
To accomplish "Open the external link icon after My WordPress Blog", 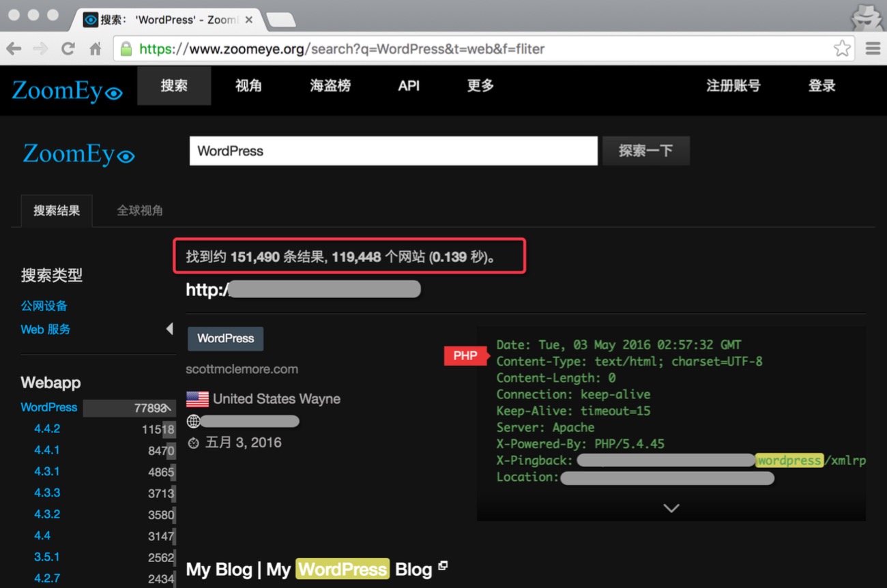I will coord(443,565).
